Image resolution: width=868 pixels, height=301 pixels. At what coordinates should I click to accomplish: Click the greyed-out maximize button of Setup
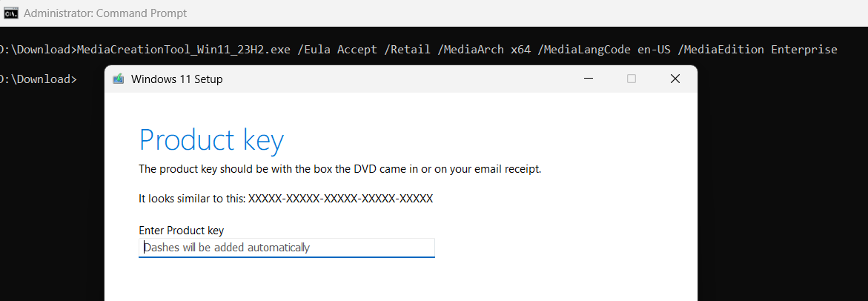[x=631, y=79]
